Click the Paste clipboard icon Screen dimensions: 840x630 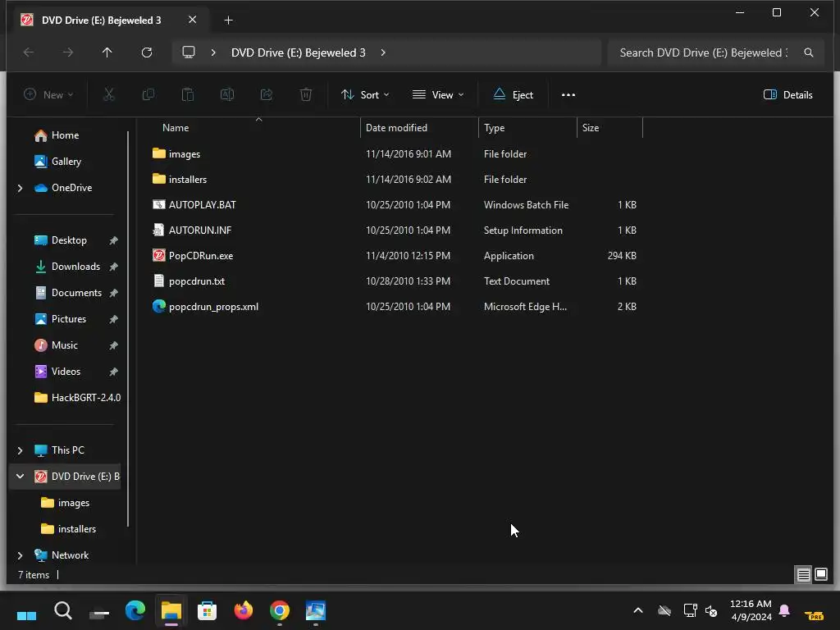click(x=188, y=95)
